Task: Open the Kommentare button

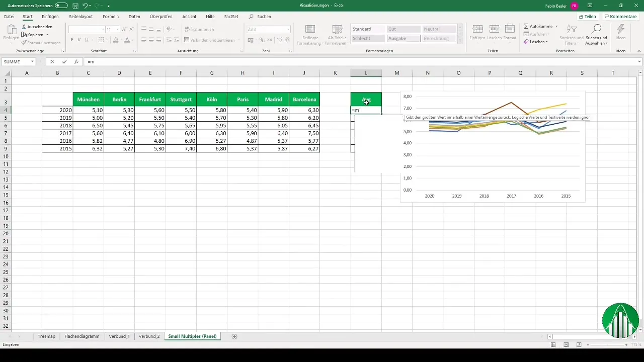Action: coord(620,17)
